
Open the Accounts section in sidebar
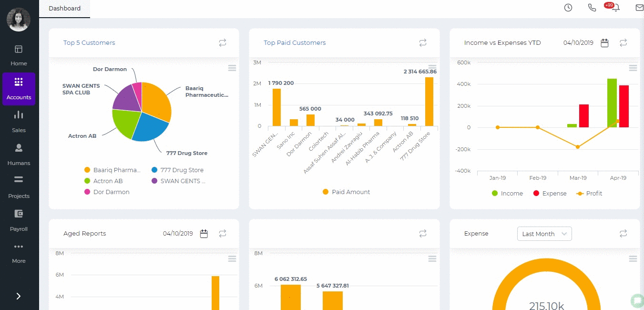(19, 89)
